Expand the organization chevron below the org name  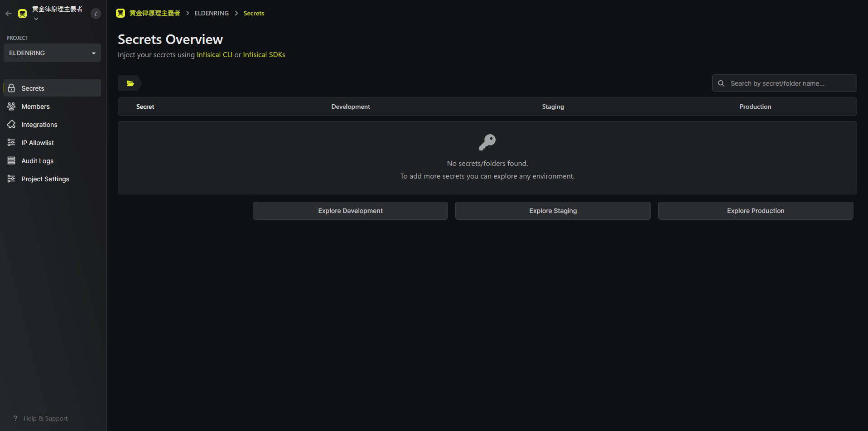point(36,19)
